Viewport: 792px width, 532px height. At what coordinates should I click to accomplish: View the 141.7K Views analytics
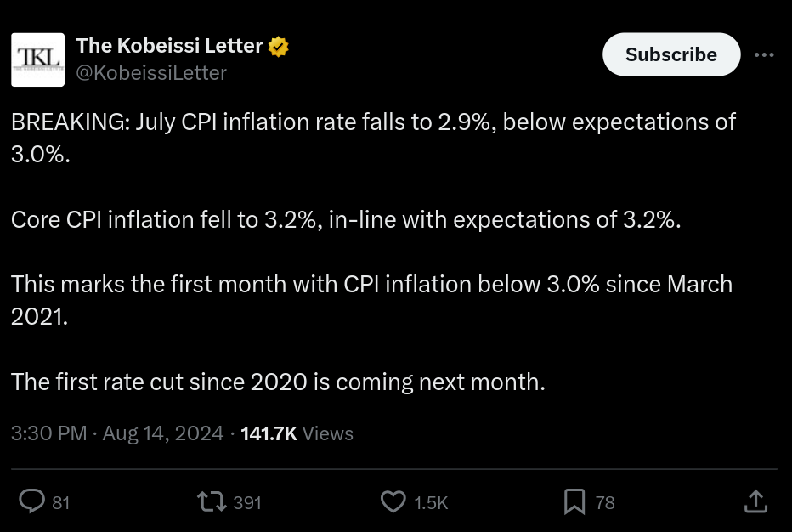click(x=297, y=433)
